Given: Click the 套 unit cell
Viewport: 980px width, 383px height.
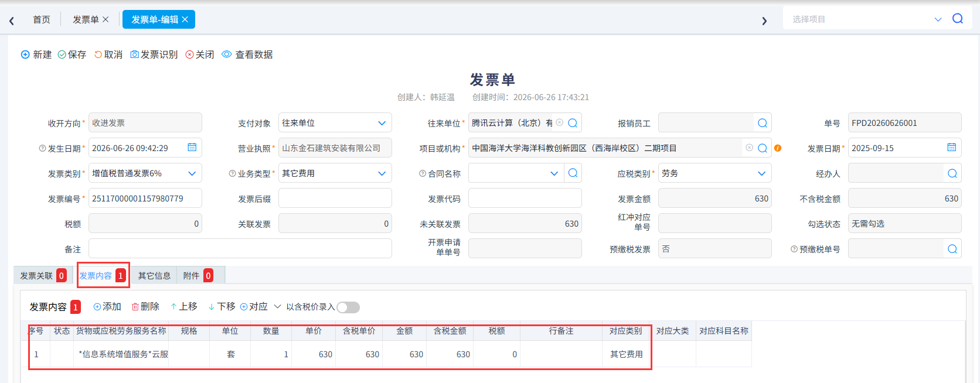Looking at the screenshot, I should [x=230, y=354].
